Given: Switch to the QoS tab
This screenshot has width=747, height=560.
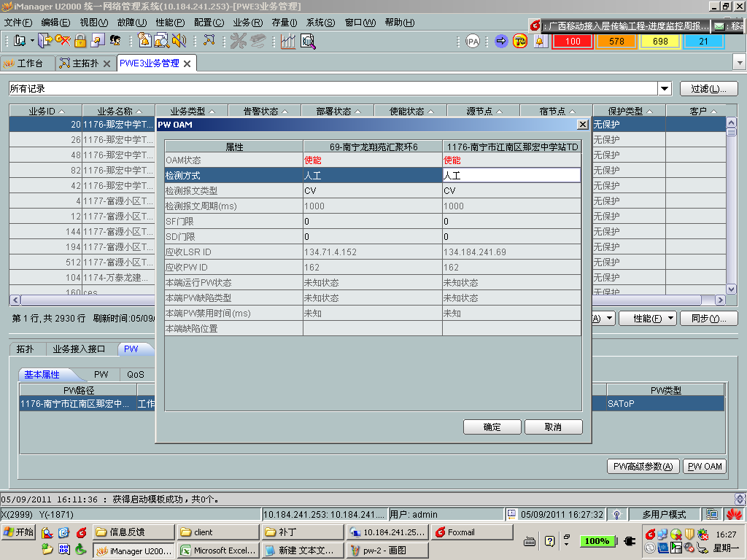Looking at the screenshot, I should tap(136, 374).
